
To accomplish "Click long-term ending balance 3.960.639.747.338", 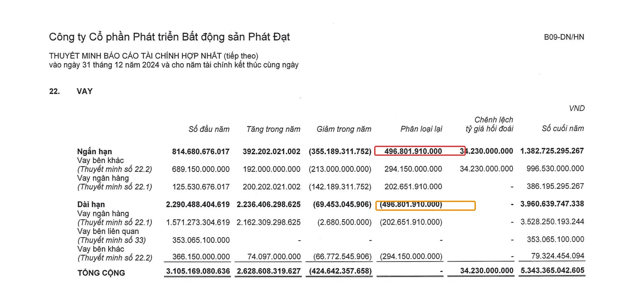I will [x=552, y=204].
